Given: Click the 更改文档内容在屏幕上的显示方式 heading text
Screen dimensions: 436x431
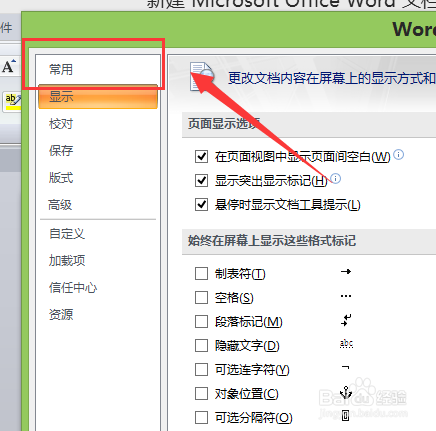Looking at the screenshot, I should tap(332, 78).
